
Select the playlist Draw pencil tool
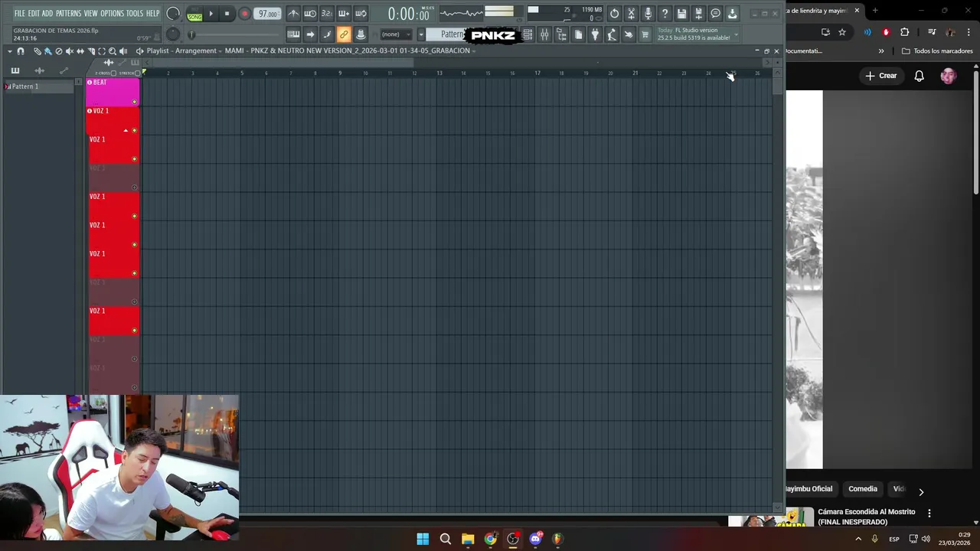[x=38, y=51]
